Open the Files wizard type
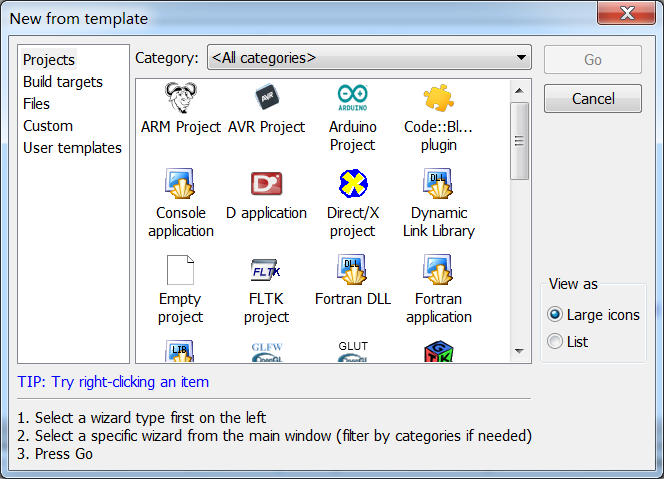Screen dimensions: 664x479 click(37, 104)
